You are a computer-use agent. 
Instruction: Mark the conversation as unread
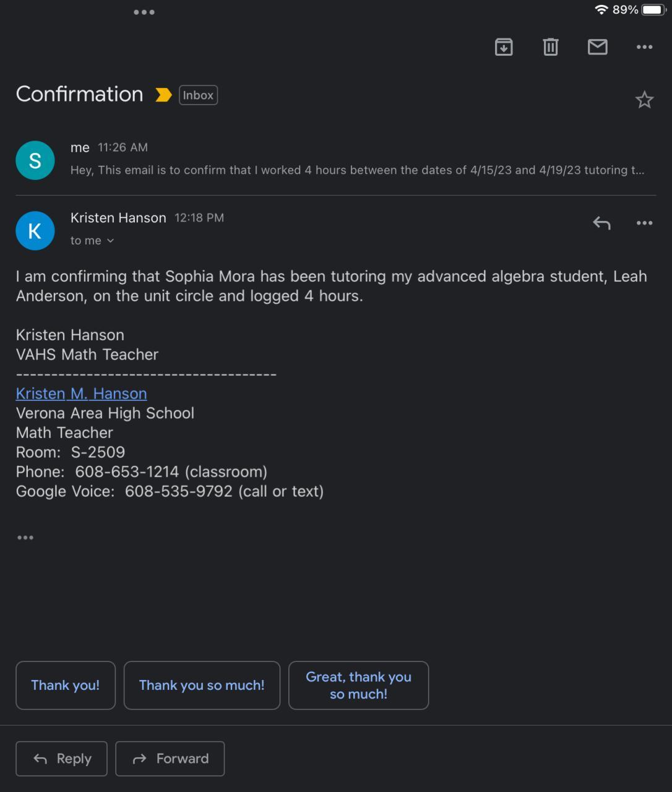coord(597,47)
